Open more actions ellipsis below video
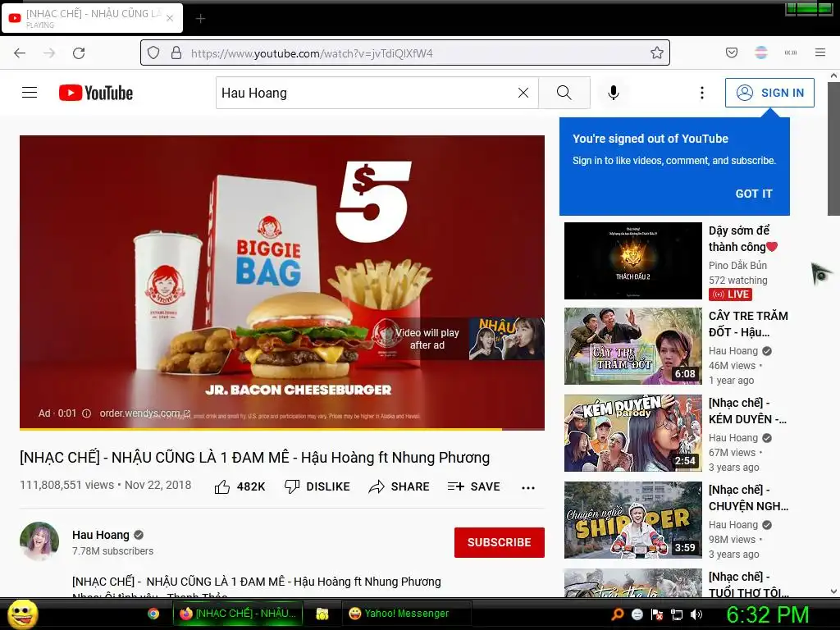 click(x=528, y=487)
